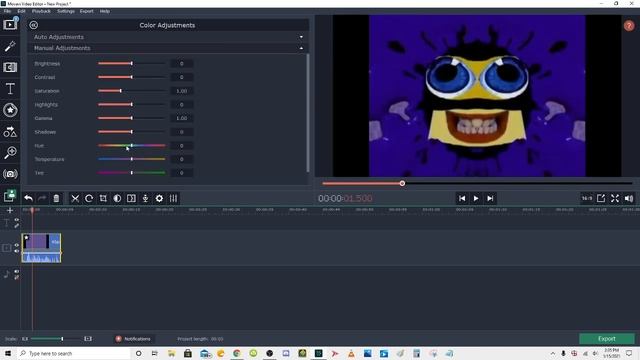Open Clip properties gear icon

pyautogui.click(x=159, y=198)
